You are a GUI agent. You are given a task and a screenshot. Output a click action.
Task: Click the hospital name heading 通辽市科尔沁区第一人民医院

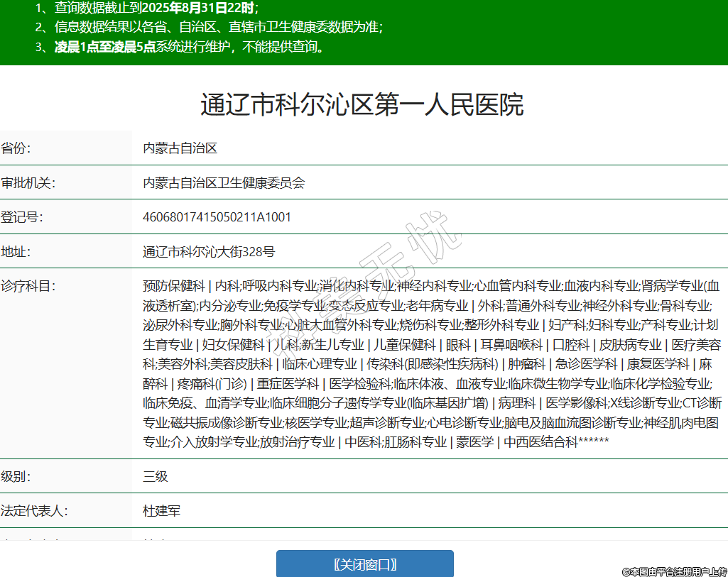362,105
